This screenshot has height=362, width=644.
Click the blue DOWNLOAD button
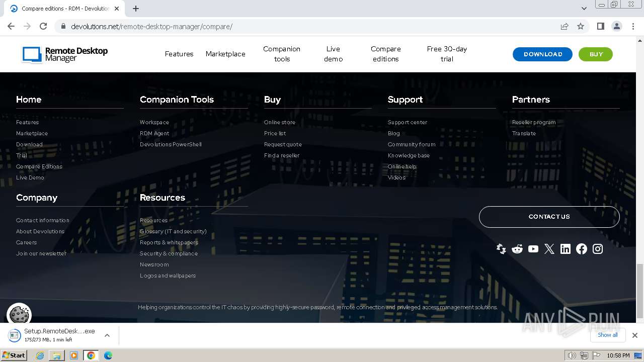(x=542, y=54)
